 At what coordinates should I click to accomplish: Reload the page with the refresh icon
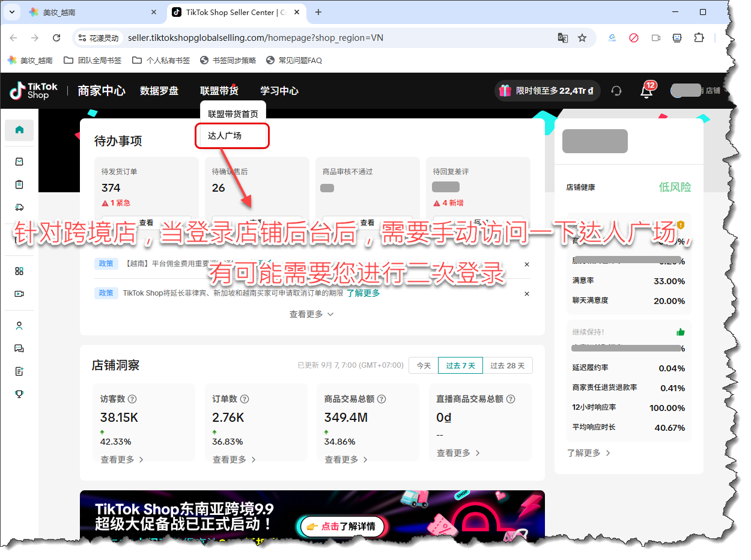click(x=56, y=38)
